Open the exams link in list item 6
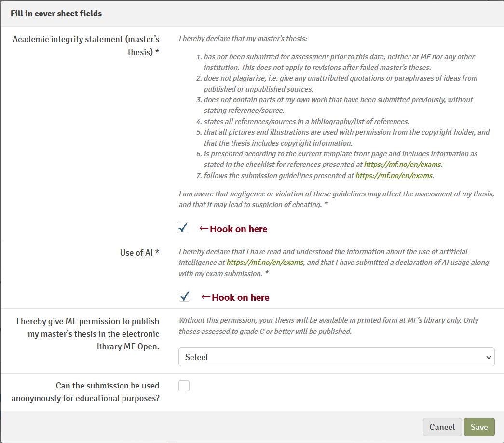 pos(402,165)
